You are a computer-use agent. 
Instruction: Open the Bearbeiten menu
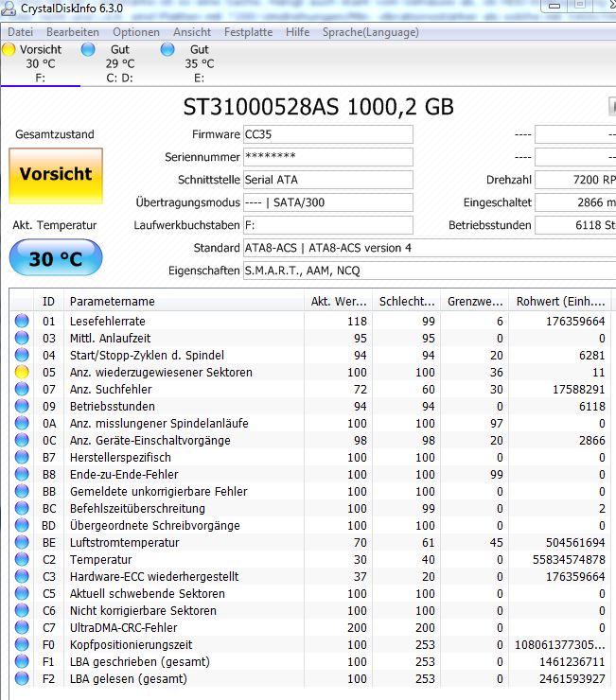[x=73, y=32]
